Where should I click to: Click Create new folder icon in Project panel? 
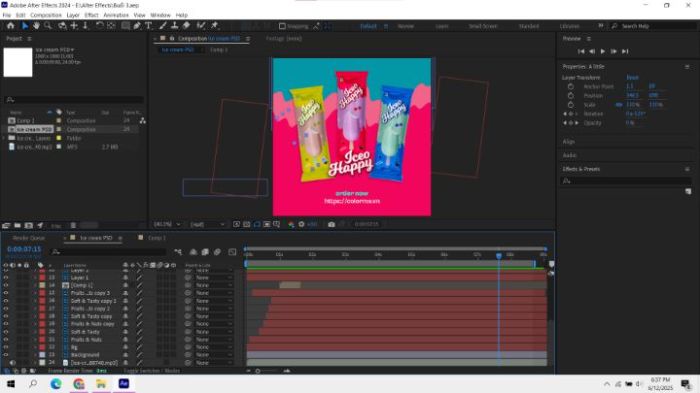pyautogui.click(x=17, y=226)
